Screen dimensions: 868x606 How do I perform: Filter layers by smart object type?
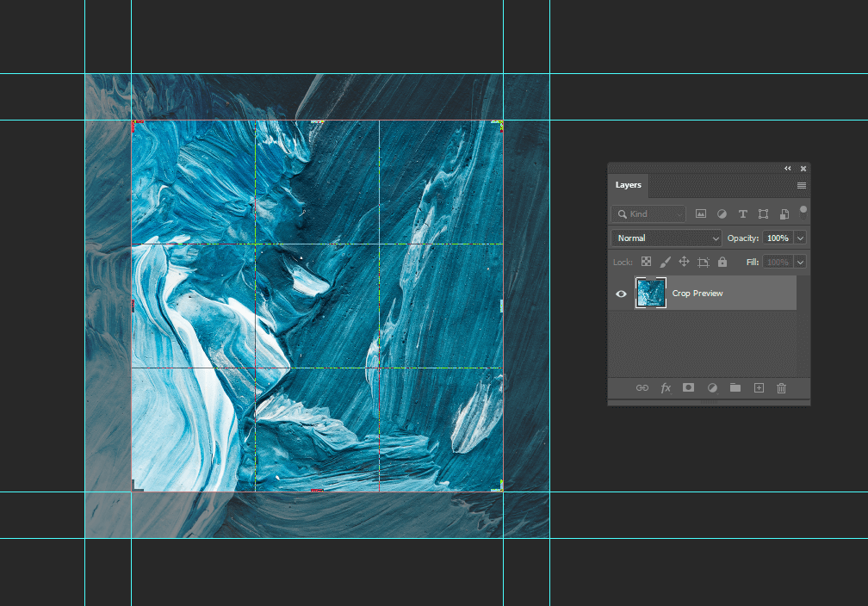(784, 213)
